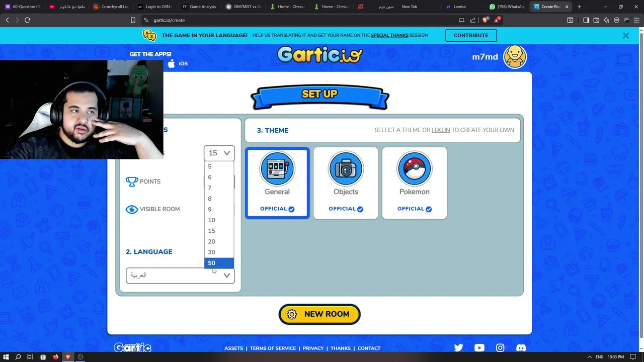This screenshot has height=362, width=644.
Task: Pick 30 from the dropdown list
Action: (219, 252)
